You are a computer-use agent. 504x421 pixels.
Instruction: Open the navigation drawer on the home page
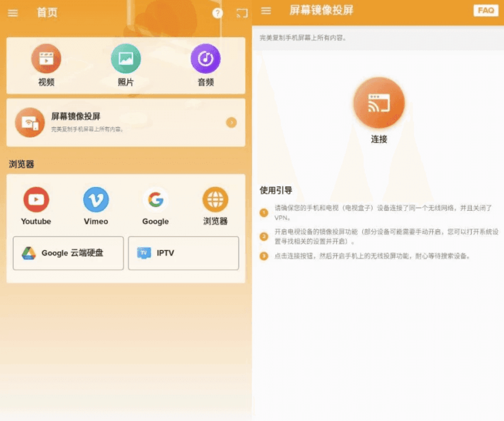(13, 13)
